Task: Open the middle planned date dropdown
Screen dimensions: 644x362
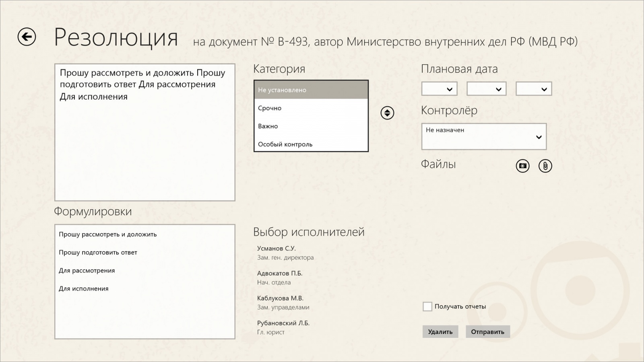Action: pos(486,88)
